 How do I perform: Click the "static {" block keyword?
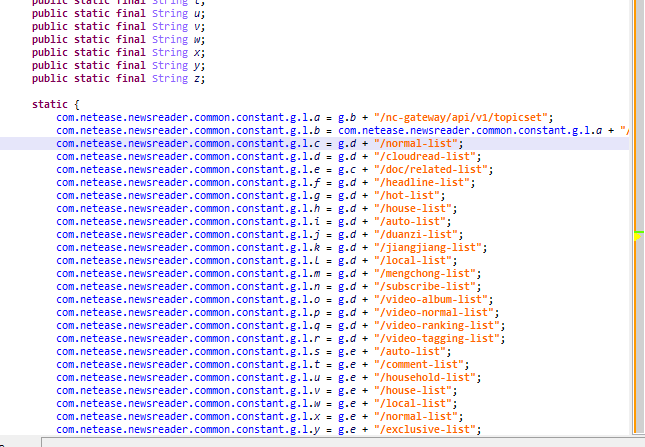[56, 104]
